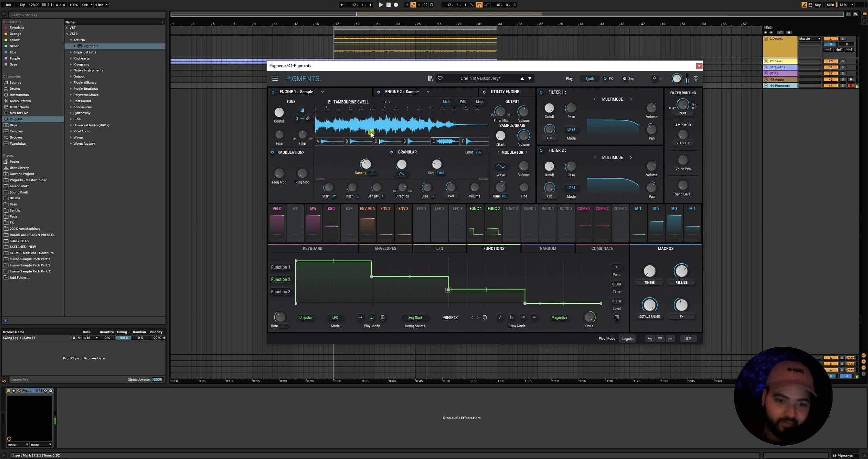The height and width of the screenshot is (459, 868).
Task: Click the Synth view button
Action: pos(589,78)
